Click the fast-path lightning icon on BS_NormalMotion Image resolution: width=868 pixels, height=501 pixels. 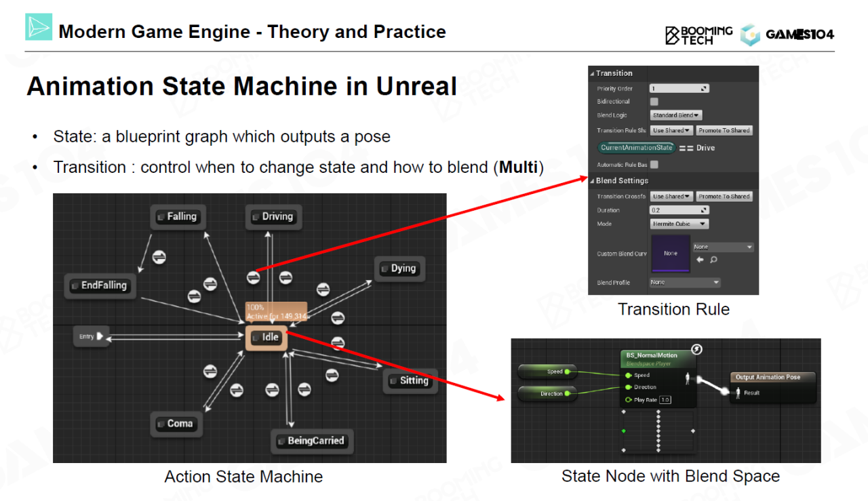tap(696, 350)
